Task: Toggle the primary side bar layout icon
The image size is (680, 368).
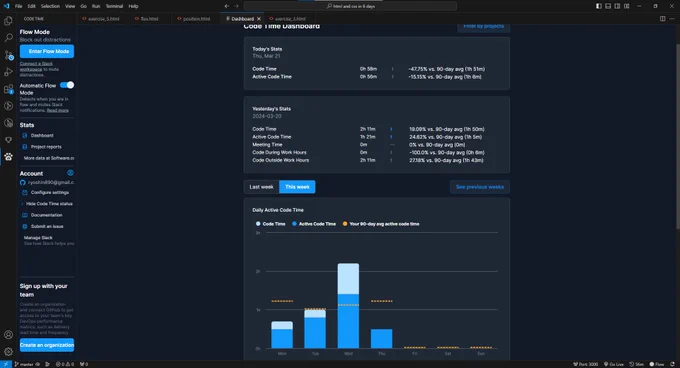Action: pyautogui.click(x=598, y=6)
